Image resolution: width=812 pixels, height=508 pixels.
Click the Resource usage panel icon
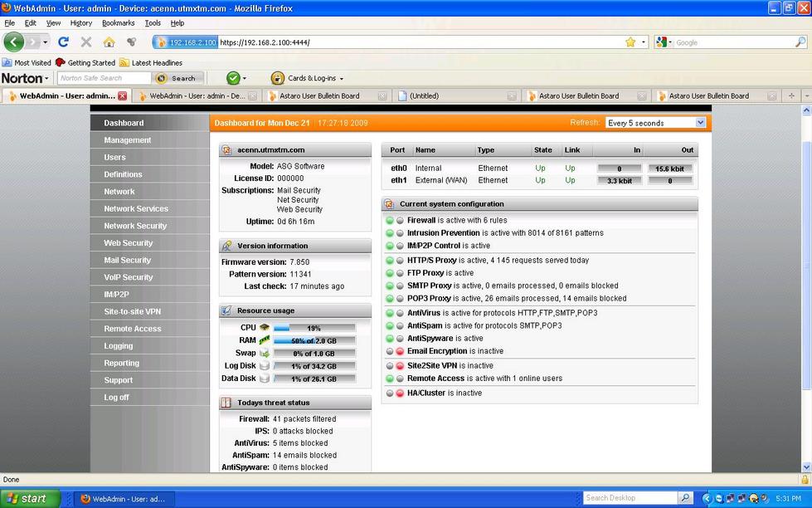[226, 310]
